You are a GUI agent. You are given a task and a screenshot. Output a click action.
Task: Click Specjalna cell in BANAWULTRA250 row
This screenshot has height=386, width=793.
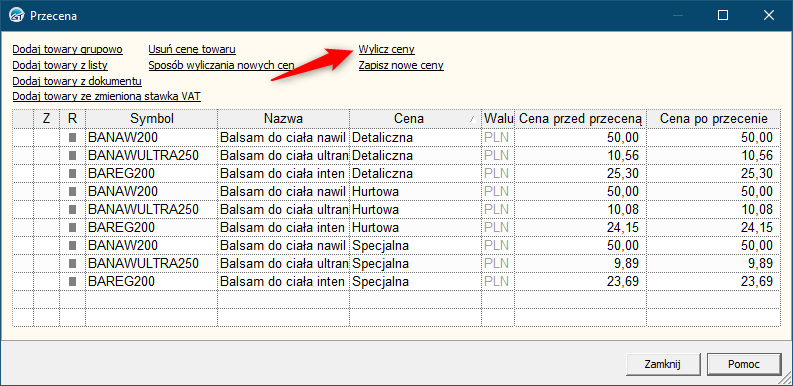415,264
